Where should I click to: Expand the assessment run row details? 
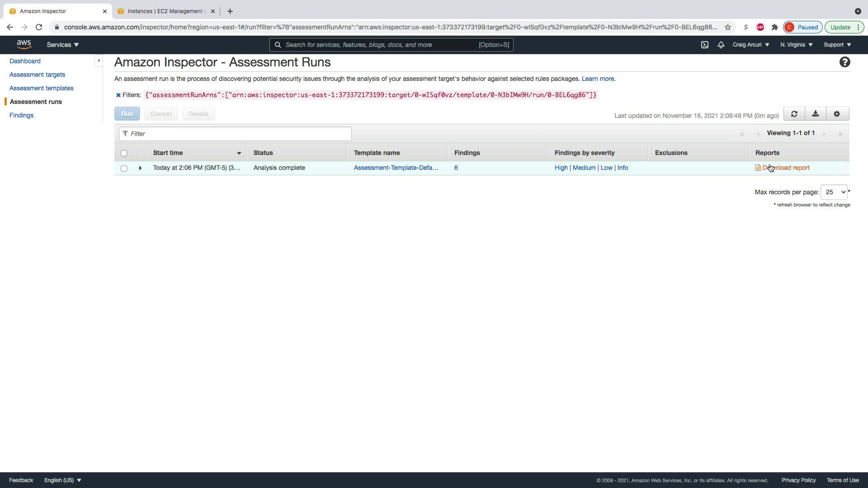point(140,168)
